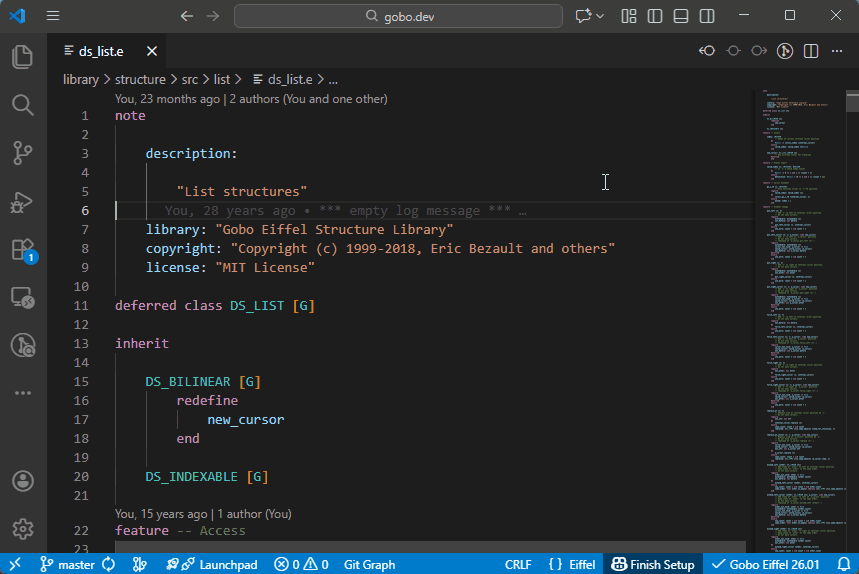The height and width of the screenshot is (574, 859).
Task: Open the Search view in activity bar
Action: [x=22, y=105]
